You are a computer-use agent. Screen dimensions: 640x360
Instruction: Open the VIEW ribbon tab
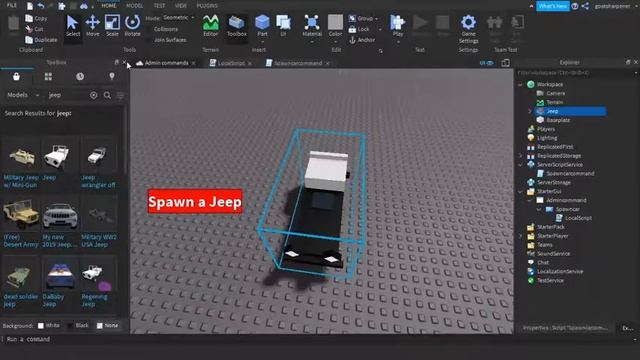coord(180,6)
